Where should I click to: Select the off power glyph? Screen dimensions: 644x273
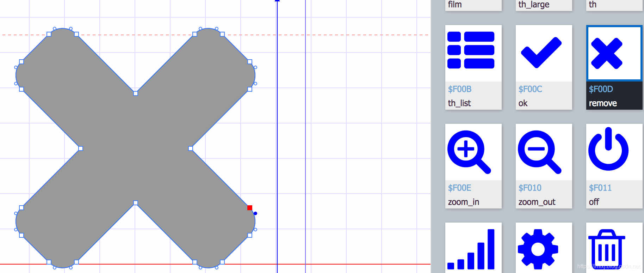click(608, 149)
